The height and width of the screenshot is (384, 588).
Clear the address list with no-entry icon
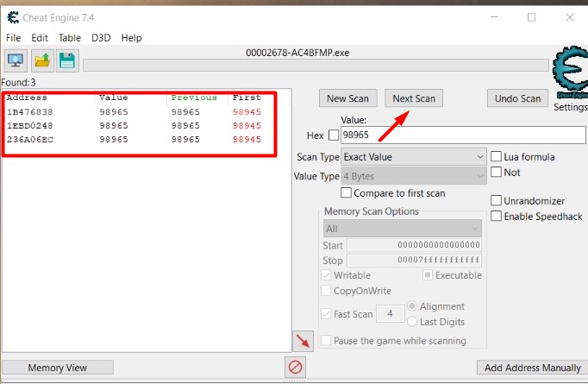coord(295,367)
